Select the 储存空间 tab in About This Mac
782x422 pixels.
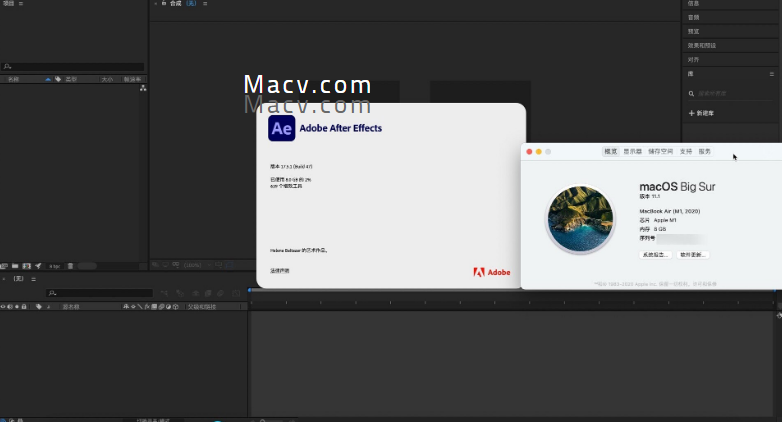pyautogui.click(x=660, y=152)
